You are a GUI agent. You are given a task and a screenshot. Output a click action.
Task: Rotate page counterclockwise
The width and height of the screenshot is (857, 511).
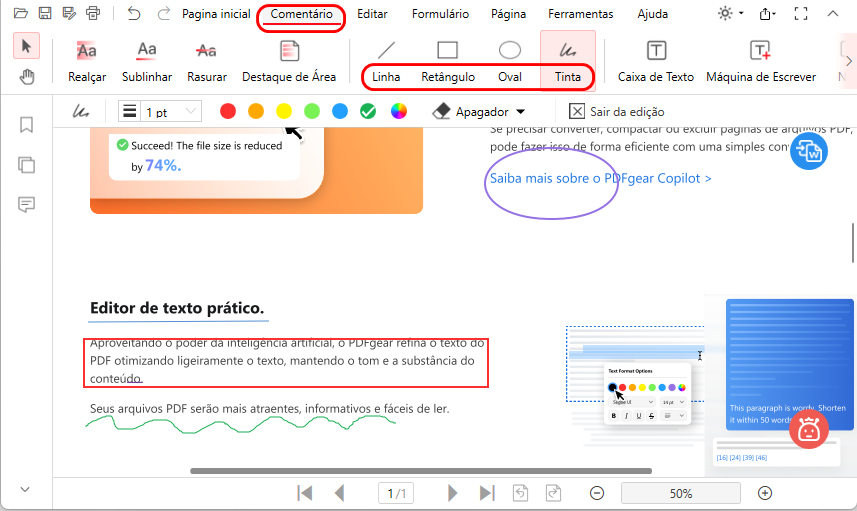click(520, 494)
